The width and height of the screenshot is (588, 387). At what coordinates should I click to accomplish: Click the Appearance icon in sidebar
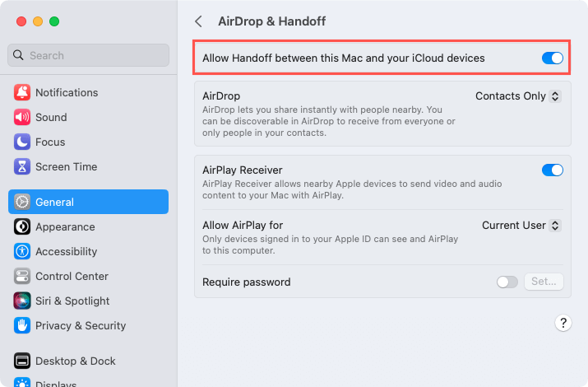pyautogui.click(x=22, y=226)
